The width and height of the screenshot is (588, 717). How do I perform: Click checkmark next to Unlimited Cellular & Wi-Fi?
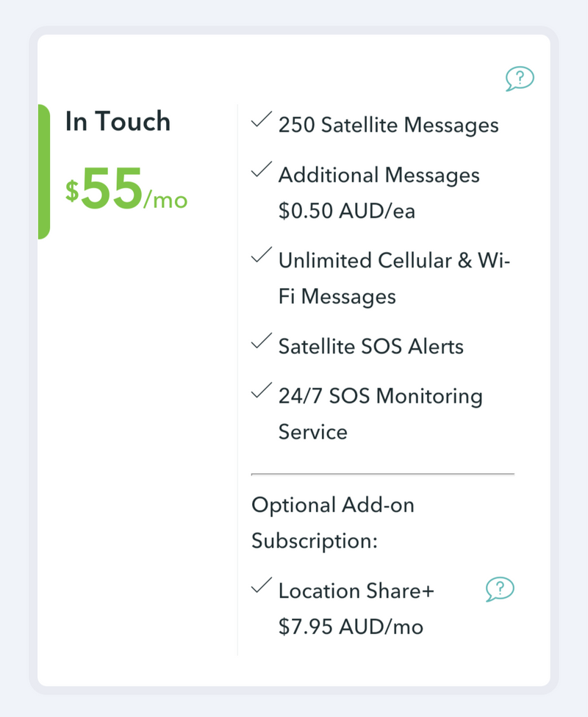[x=261, y=256]
